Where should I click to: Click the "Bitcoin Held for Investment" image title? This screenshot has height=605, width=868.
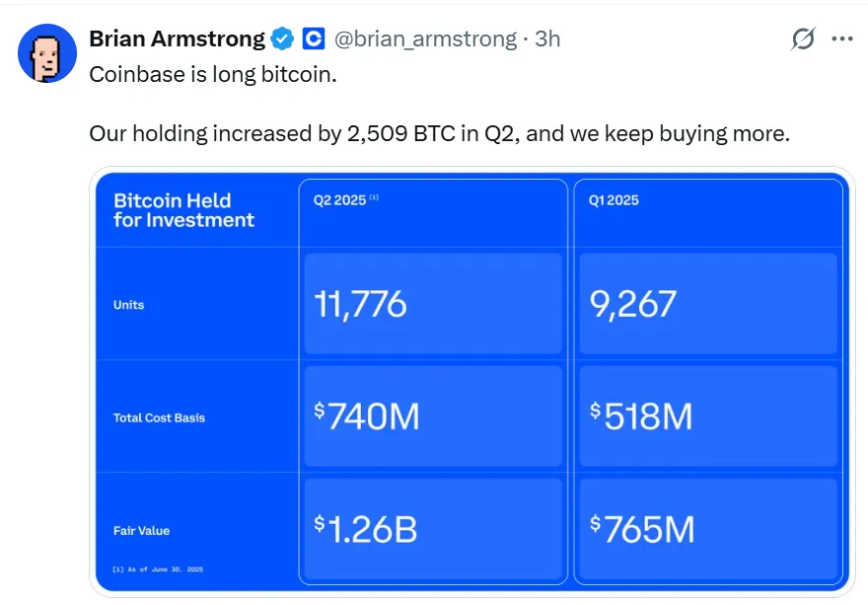tap(184, 210)
